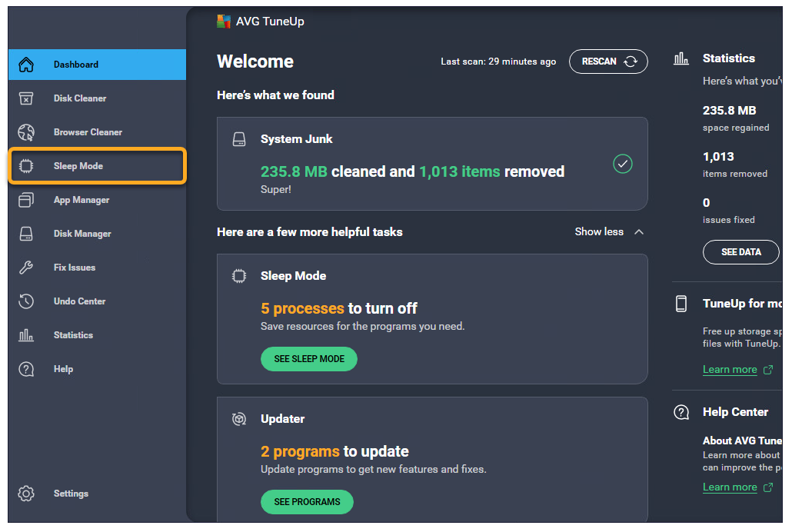Click the SEE PROGRAMS button

pyautogui.click(x=307, y=502)
